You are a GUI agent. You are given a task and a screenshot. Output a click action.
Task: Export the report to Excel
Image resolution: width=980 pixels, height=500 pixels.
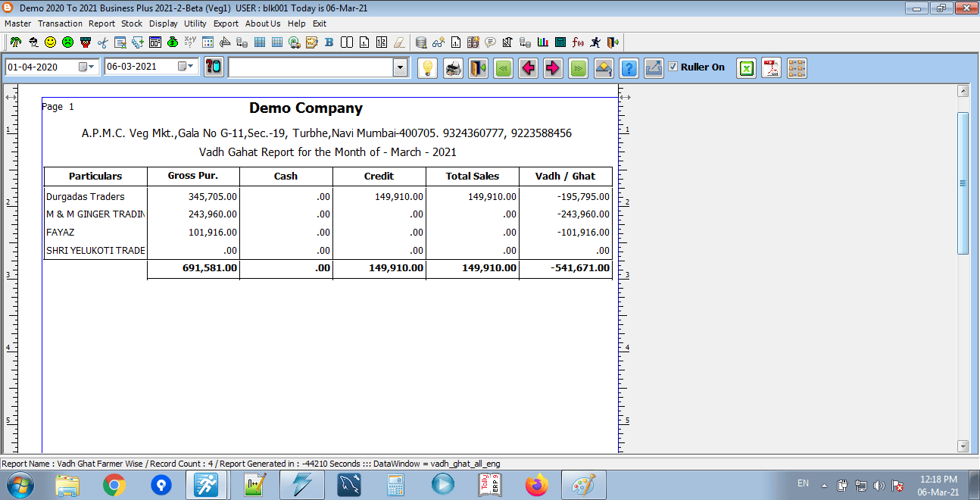pyautogui.click(x=747, y=68)
